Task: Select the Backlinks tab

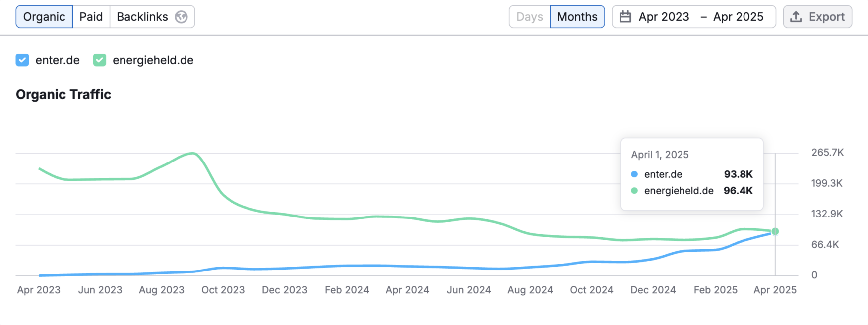Action: click(x=142, y=17)
